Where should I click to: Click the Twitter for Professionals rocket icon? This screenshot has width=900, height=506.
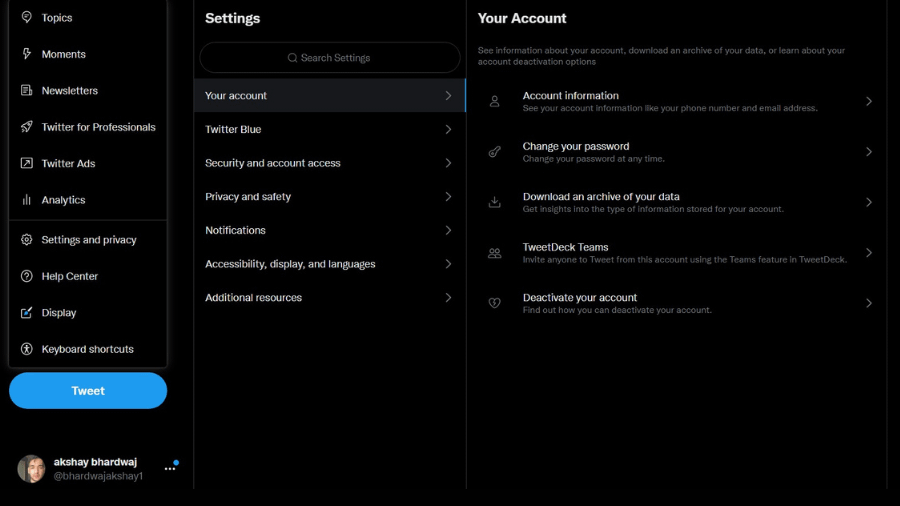point(26,127)
